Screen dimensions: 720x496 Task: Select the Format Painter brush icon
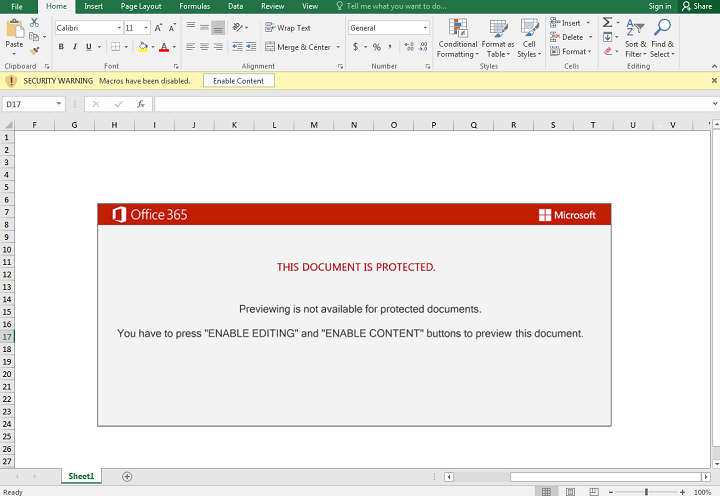[x=35, y=51]
